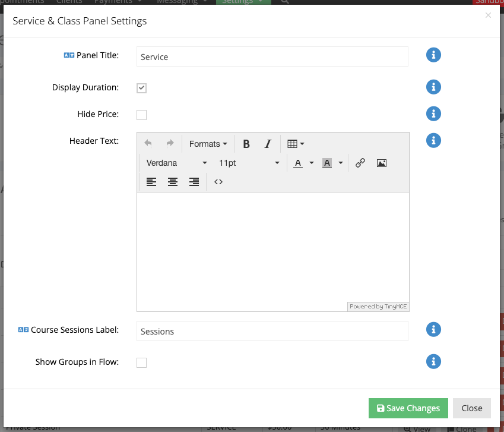This screenshot has height=432, width=504.
Task: Check the Hide Price checkbox
Action: point(141,115)
